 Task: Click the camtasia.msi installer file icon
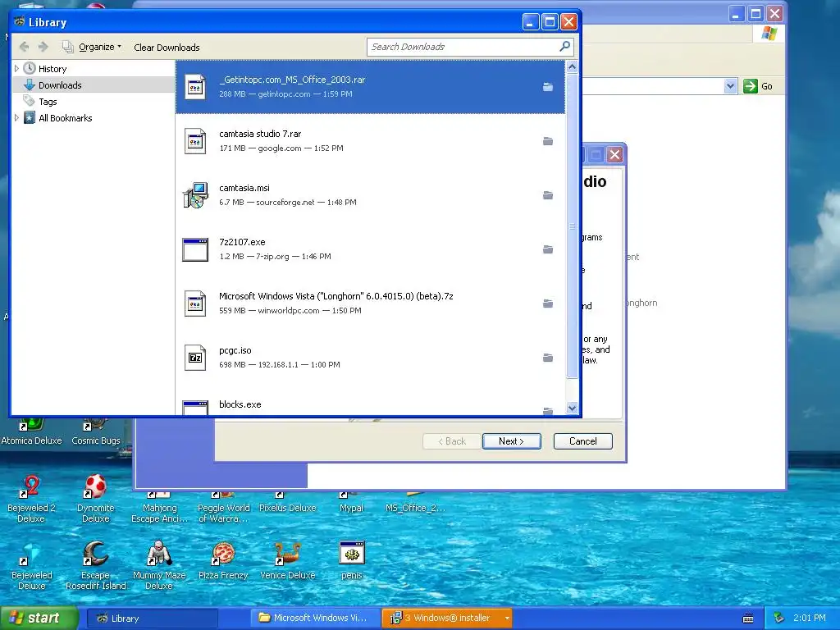point(195,195)
